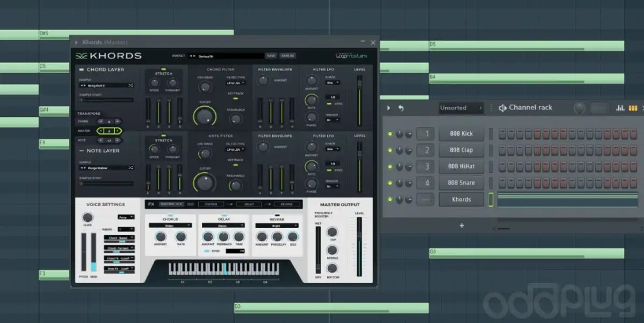644x323 pixels.
Task: Open the Porta glide mode dropdown
Action: click(126, 217)
